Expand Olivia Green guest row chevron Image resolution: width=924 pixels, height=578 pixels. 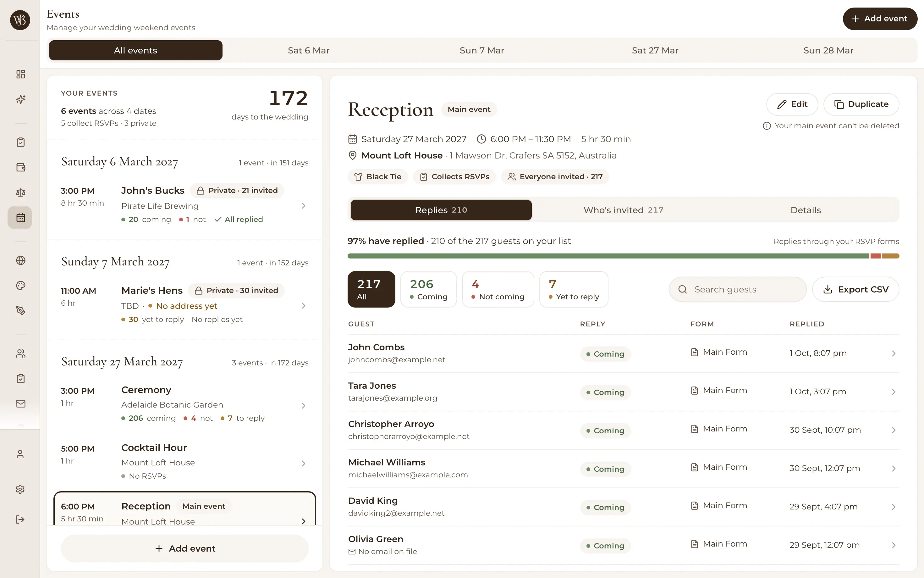coord(894,546)
